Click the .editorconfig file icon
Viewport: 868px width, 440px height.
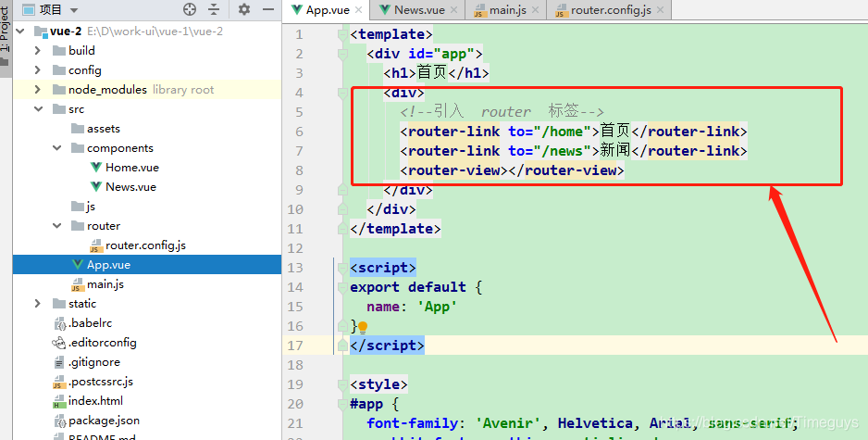[x=58, y=343]
